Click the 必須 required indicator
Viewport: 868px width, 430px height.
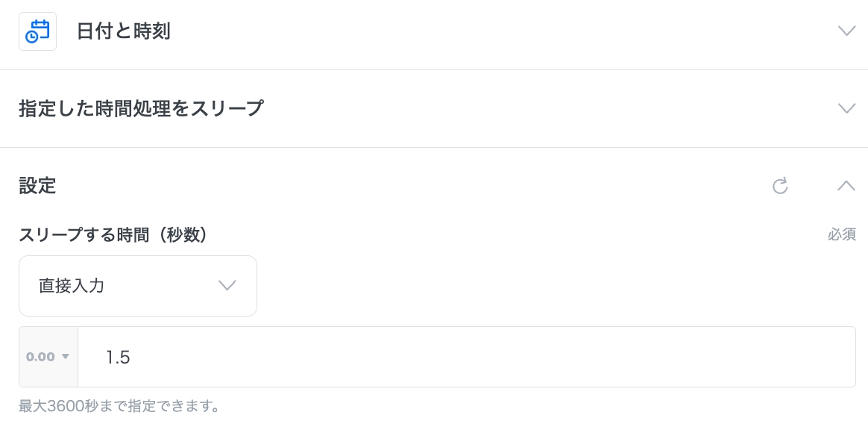pos(841,234)
